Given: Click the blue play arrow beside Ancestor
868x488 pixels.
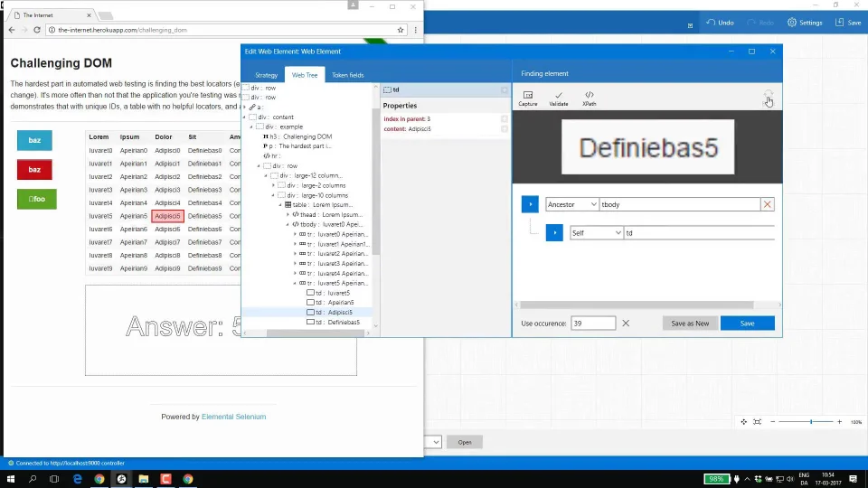Looking at the screenshot, I should [530, 205].
